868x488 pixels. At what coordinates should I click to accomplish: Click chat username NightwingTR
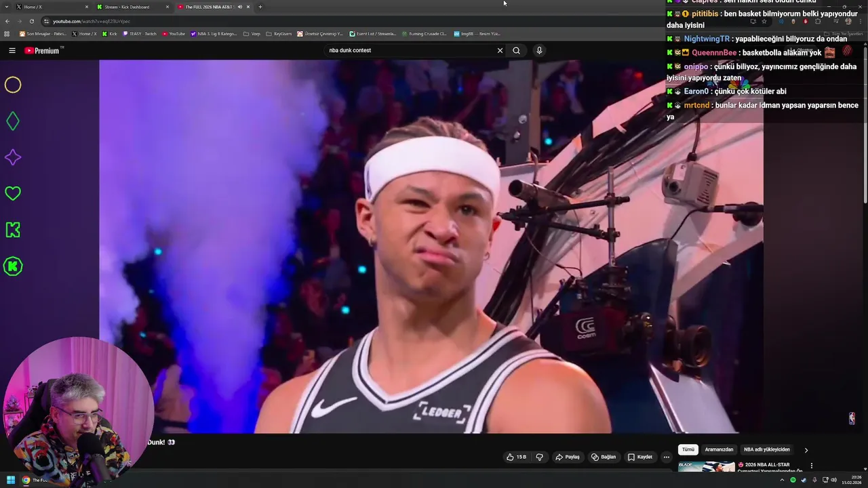pyautogui.click(x=707, y=39)
